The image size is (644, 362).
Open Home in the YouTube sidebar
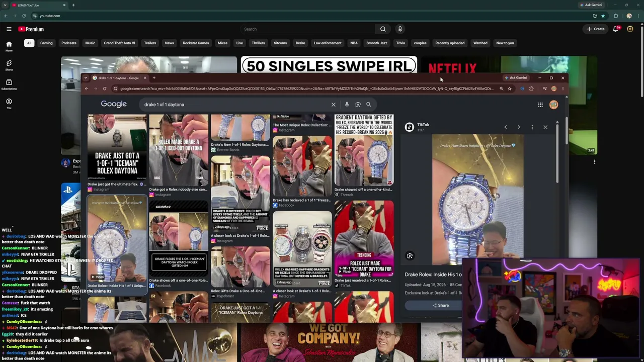click(x=9, y=46)
